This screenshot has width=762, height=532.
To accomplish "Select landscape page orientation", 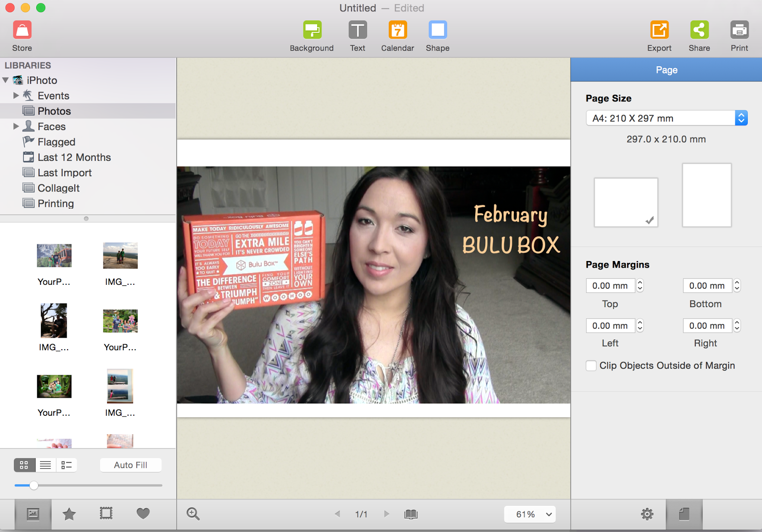I will click(x=626, y=202).
